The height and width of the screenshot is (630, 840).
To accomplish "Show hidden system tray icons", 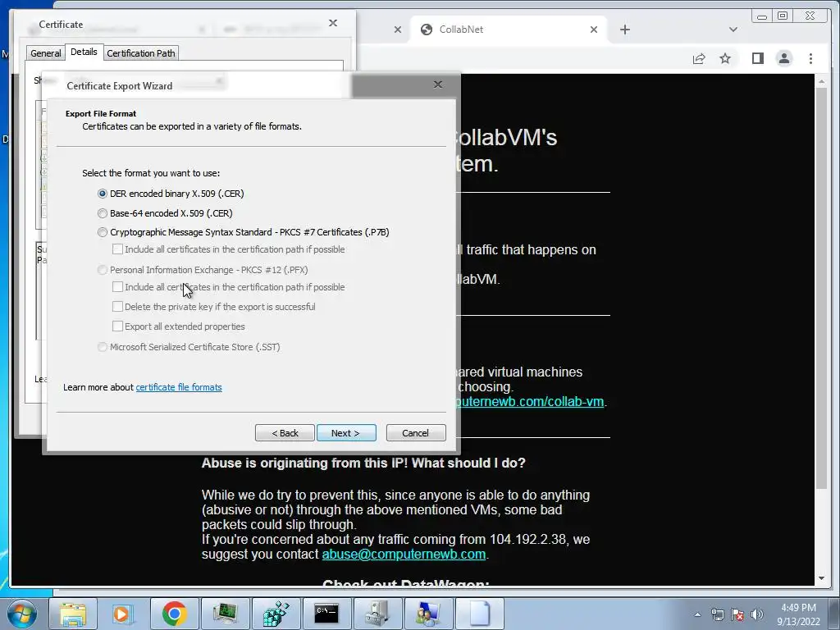I will click(697, 615).
